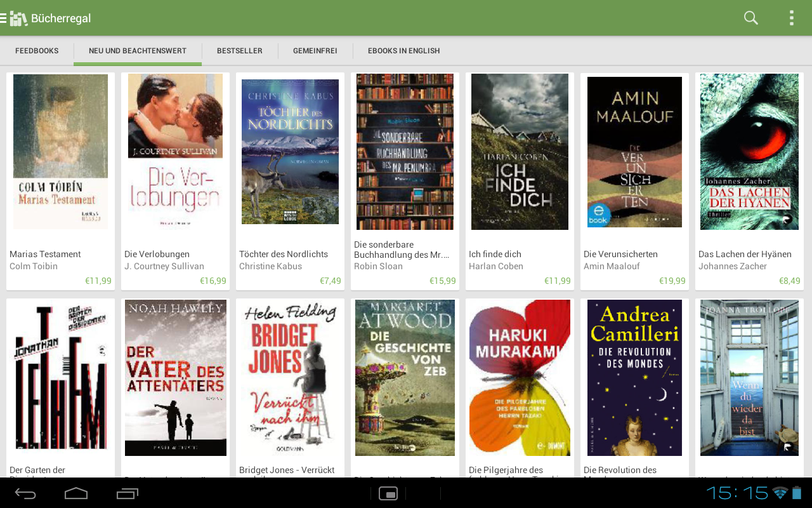Open Bridget Jones book cover
This screenshot has height=508, width=812.
point(291,378)
